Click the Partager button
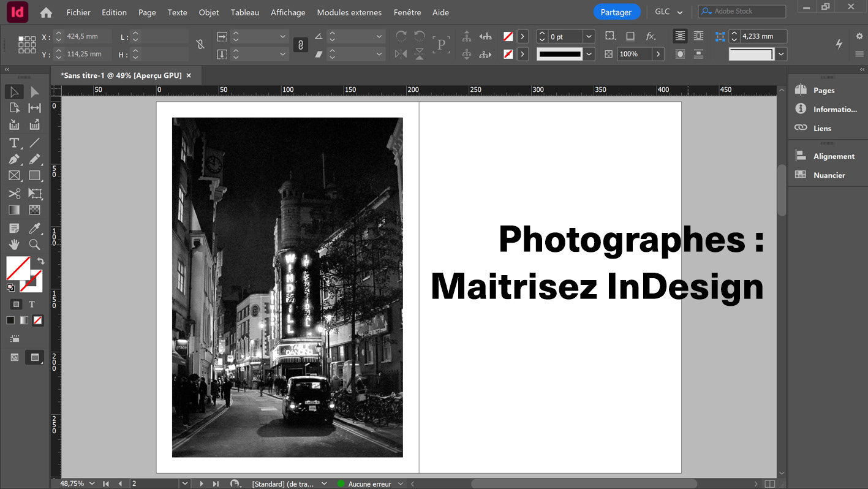Image resolution: width=868 pixels, height=489 pixels. pyautogui.click(x=616, y=12)
